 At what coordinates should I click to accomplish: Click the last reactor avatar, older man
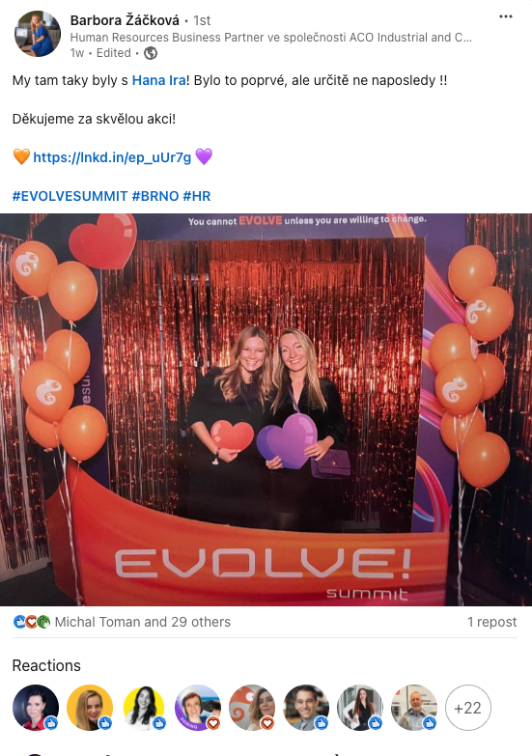[x=414, y=708]
